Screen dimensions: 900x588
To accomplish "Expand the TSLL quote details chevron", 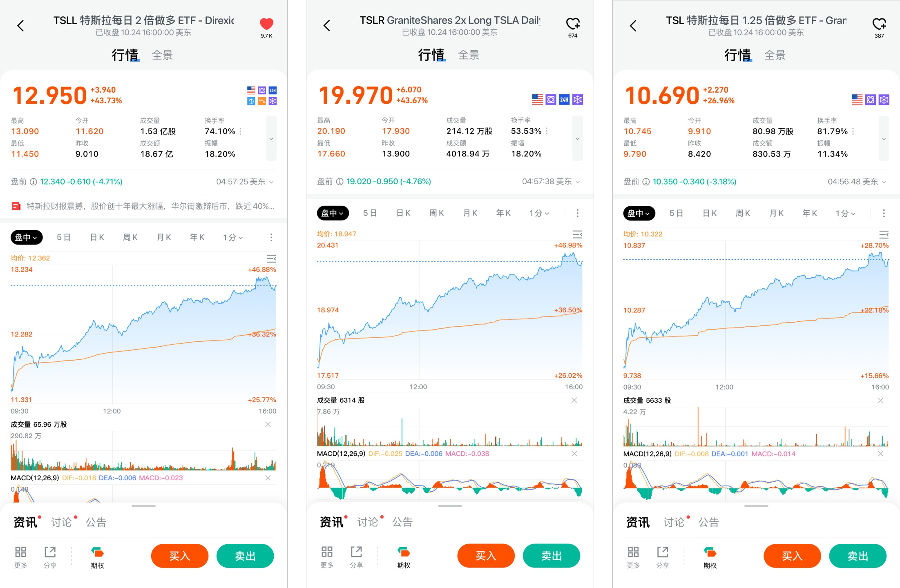I will [x=271, y=139].
